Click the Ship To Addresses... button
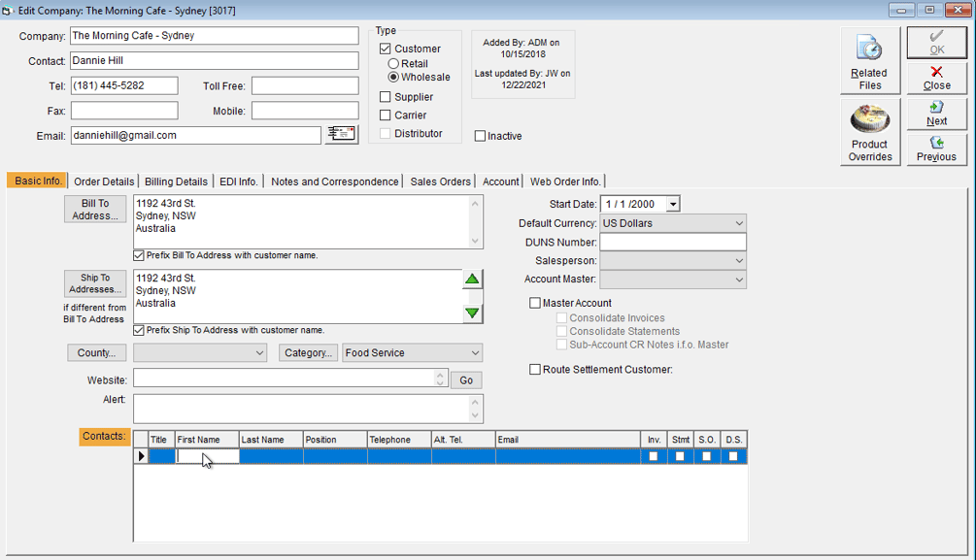976x560 pixels. (95, 283)
